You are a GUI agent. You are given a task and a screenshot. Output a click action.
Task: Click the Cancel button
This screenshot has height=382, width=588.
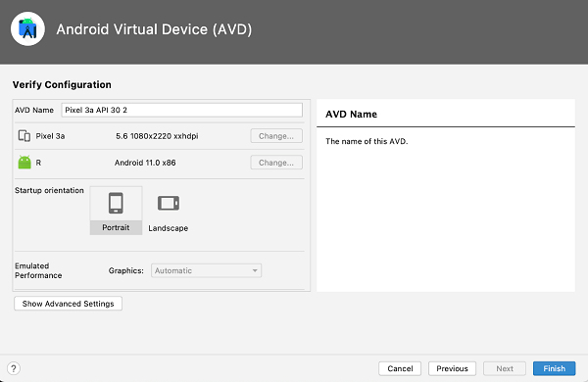click(x=400, y=368)
